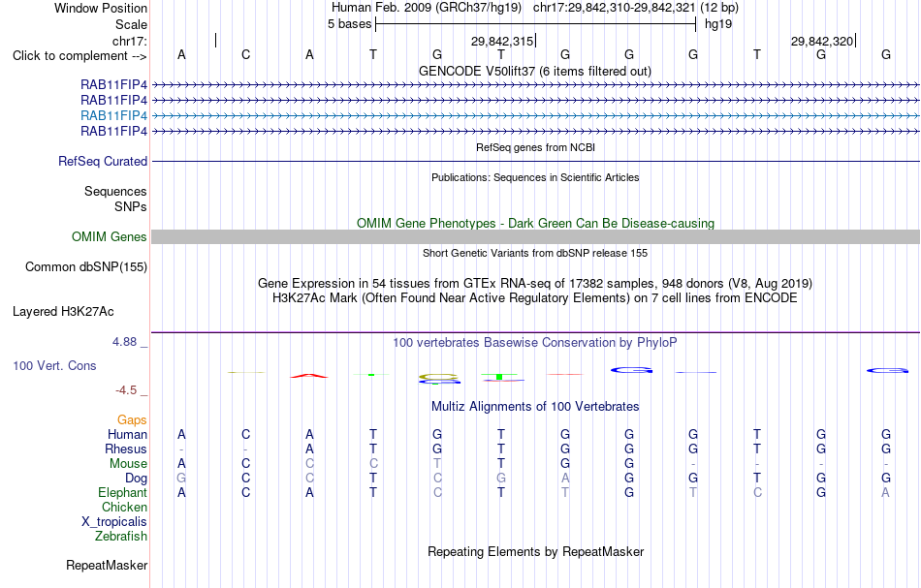
Task: Click the SNPs track label
Action: [x=131, y=206]
